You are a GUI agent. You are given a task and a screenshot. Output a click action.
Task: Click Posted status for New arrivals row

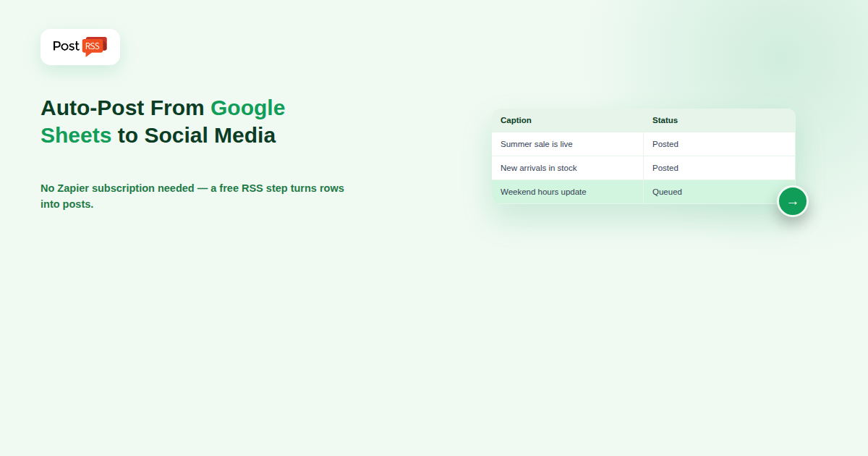click(720, 168)
